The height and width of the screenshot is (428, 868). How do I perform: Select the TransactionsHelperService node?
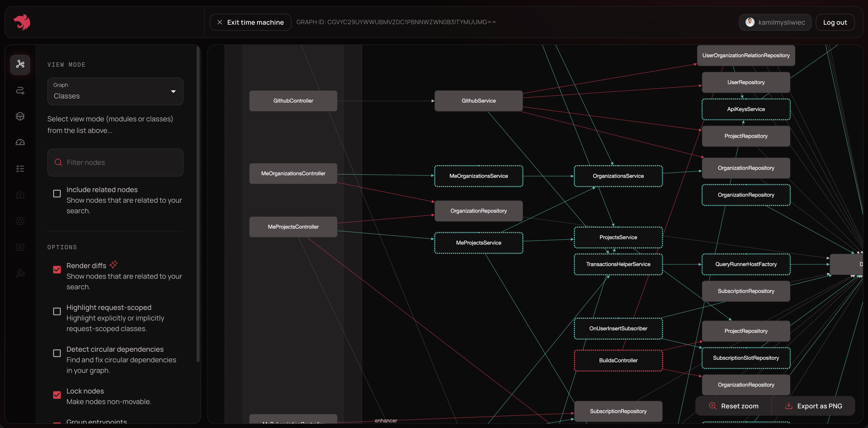click(x=618, y=264)
